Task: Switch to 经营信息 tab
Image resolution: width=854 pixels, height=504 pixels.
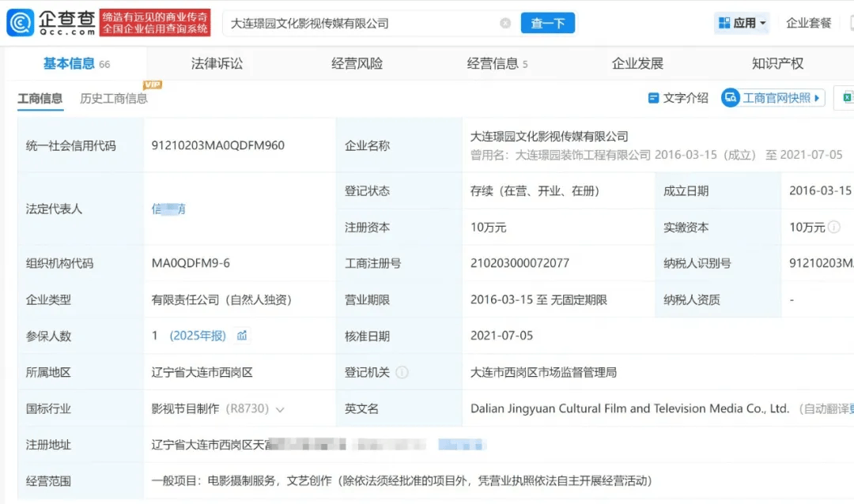Action: [497, 64]
